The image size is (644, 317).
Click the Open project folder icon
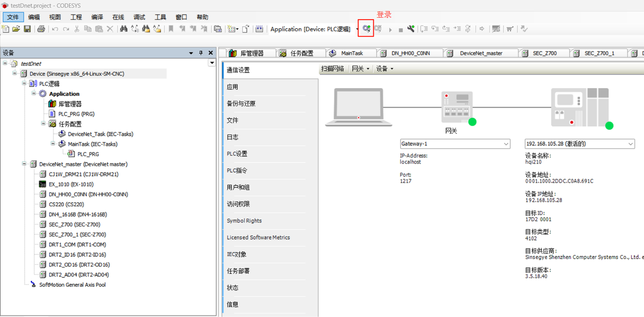16,29
